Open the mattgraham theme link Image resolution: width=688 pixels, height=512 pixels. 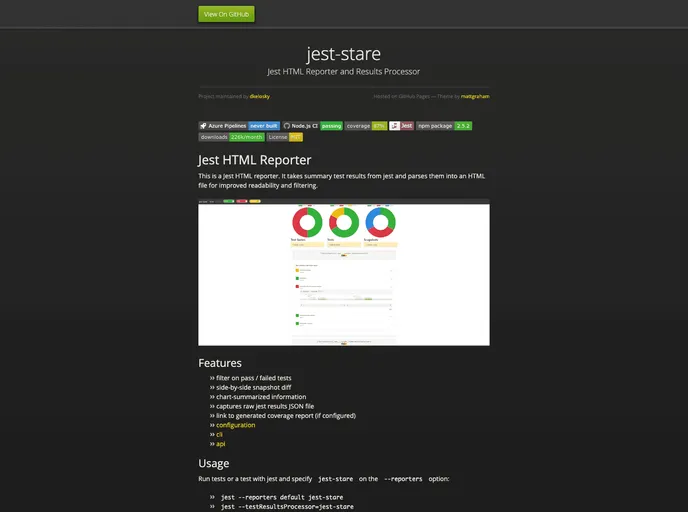click(475, 97)
